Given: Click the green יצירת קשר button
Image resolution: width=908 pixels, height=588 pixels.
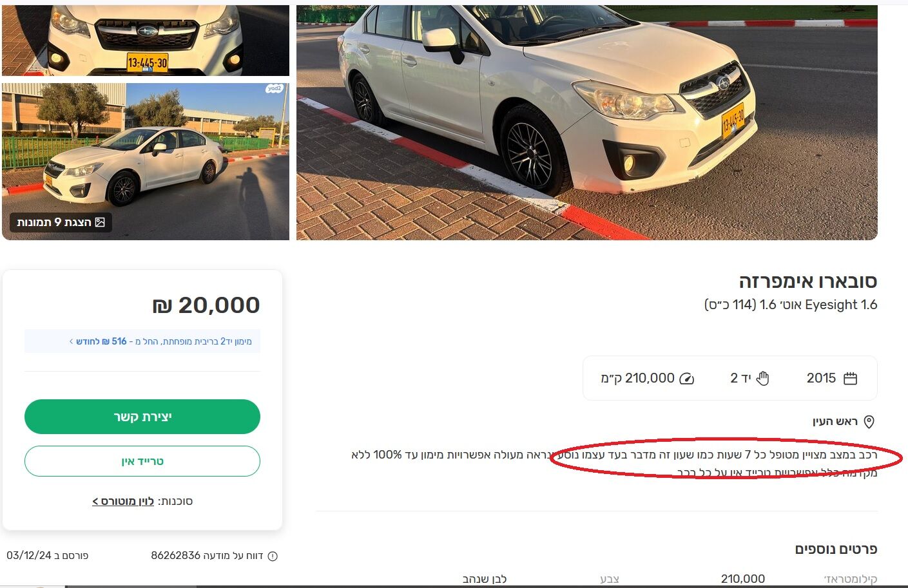Looking at the screenshot, I should pos(142,417).
